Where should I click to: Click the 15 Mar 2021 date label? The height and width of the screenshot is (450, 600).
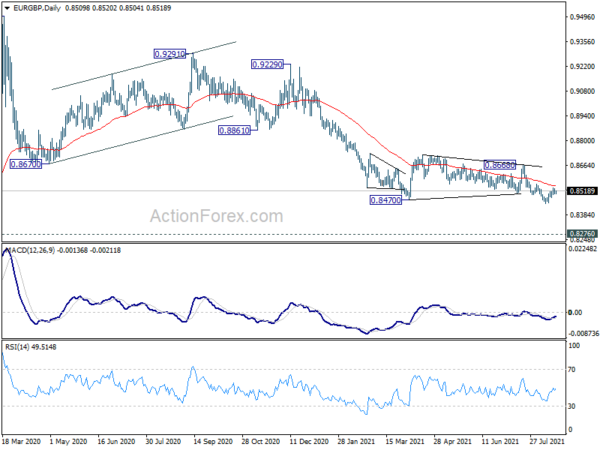coord(405,441)
